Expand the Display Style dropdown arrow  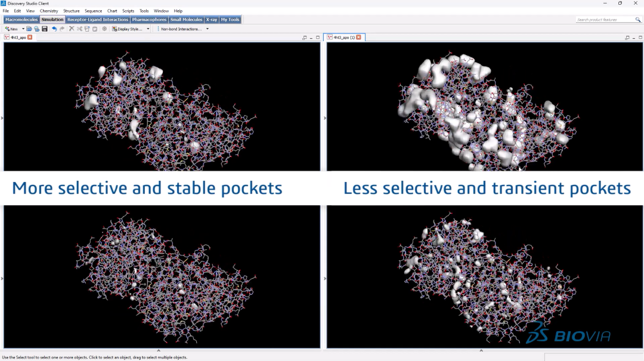(148, 29)
